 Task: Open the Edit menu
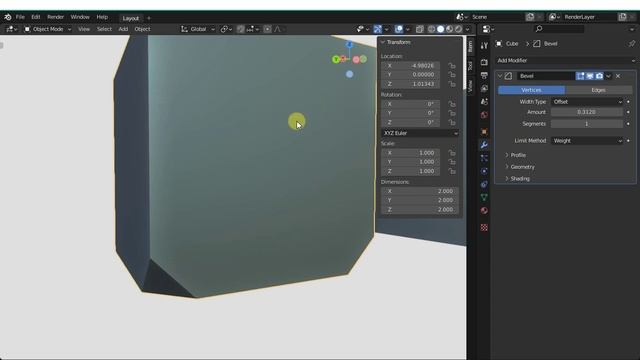[36, 17]
